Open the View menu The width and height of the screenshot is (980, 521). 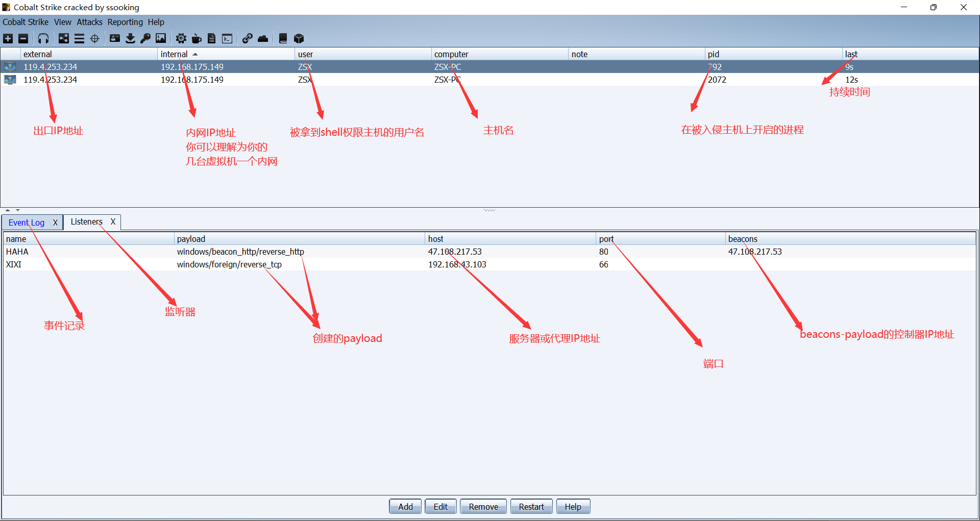(x=63, y=22)
